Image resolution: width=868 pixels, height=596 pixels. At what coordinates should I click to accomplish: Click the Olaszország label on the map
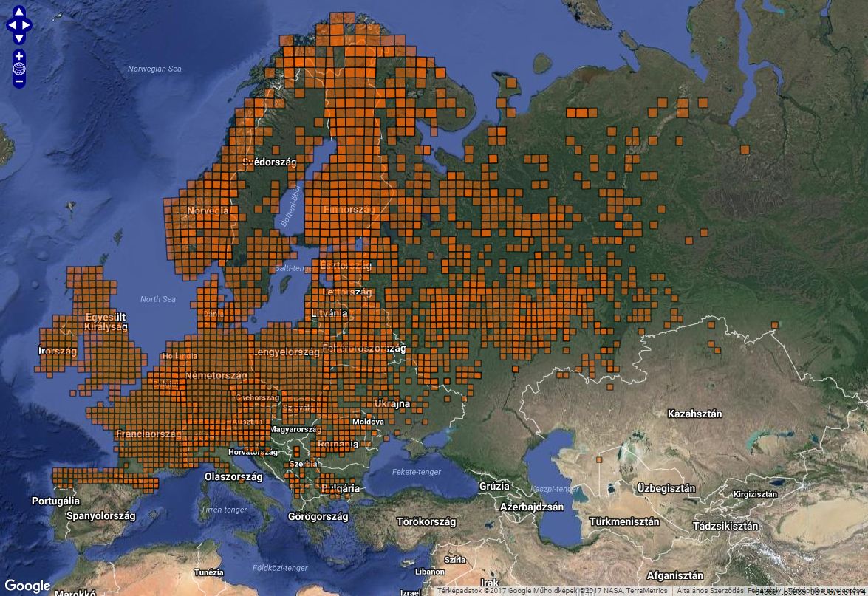click(x=233, y=477)
